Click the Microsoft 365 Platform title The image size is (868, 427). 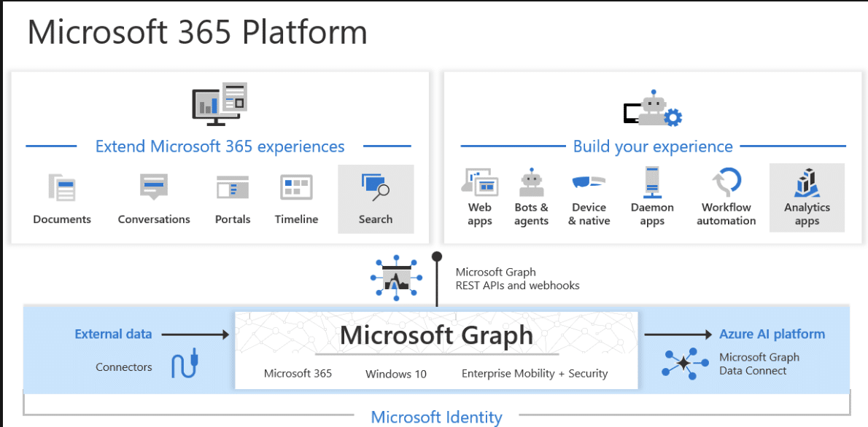[x=197, y=32]
